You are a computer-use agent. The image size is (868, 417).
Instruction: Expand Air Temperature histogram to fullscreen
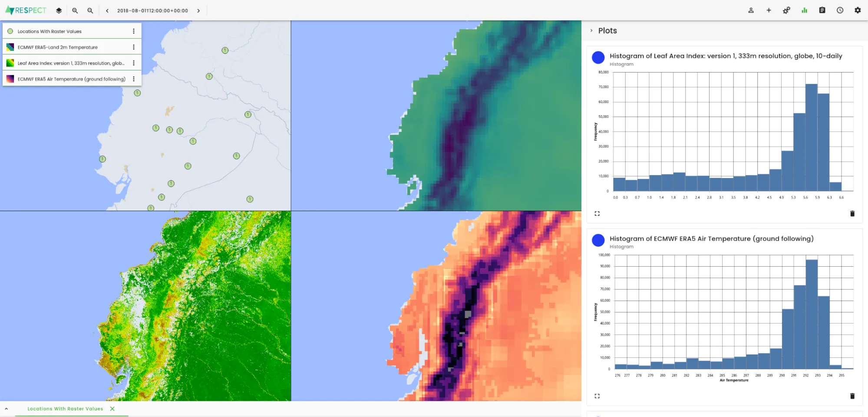click(x=597, y=396)
